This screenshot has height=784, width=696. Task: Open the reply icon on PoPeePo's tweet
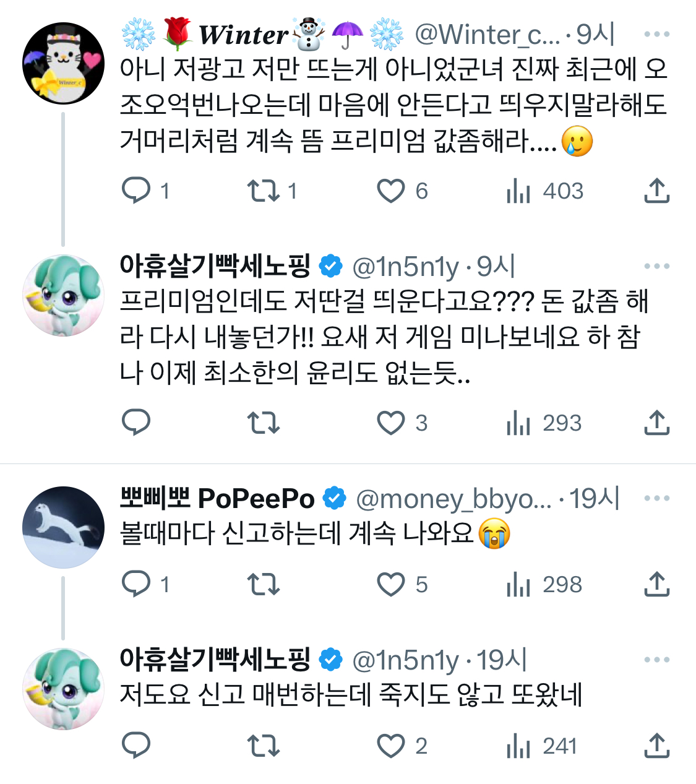point(137,583)
